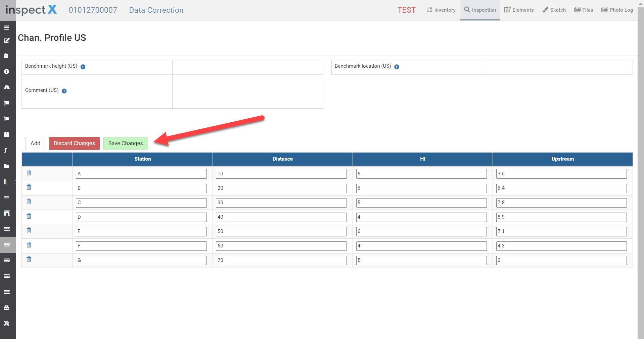Click the Discard Changes button
This screenshot has width=644, height=339.
[x=74, y=144]
